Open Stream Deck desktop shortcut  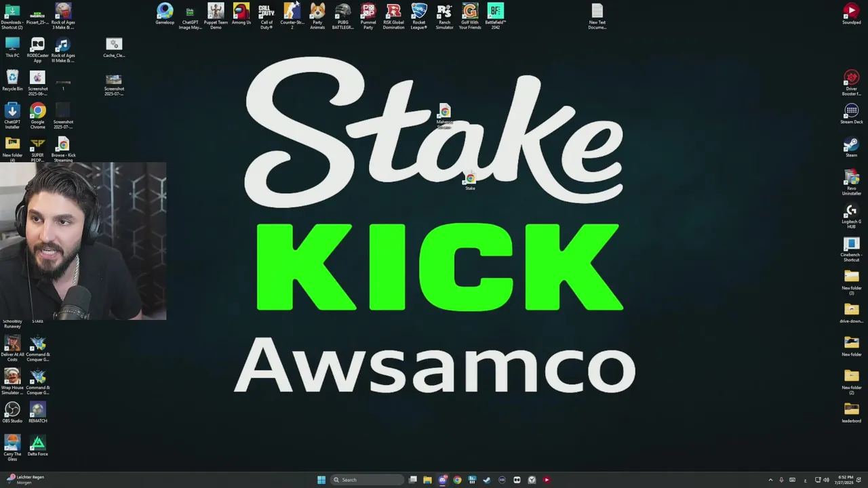click(851, 113)
